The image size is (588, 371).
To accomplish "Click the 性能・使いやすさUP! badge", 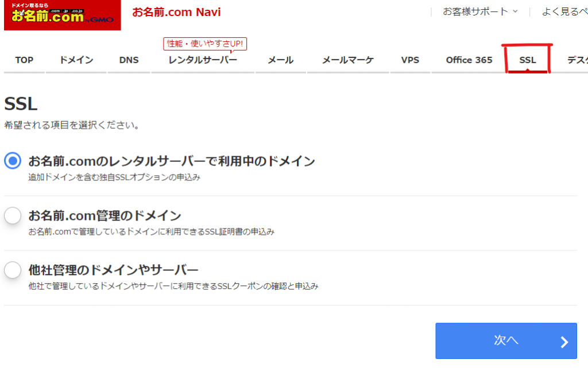I will pos(205,44).
